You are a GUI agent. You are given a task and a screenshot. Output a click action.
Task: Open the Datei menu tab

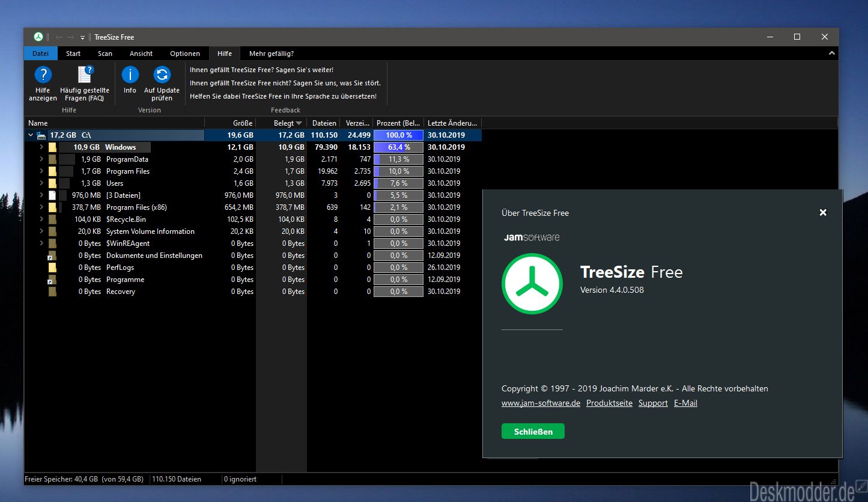pyautogui.click(x=41, y=54)
